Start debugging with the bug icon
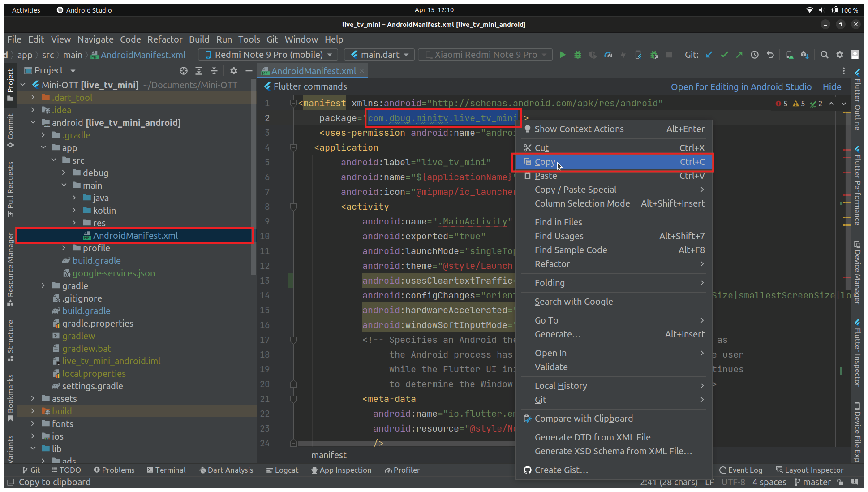Image resolution: width=868 pixels, height=492 pixels. point(578,55)
